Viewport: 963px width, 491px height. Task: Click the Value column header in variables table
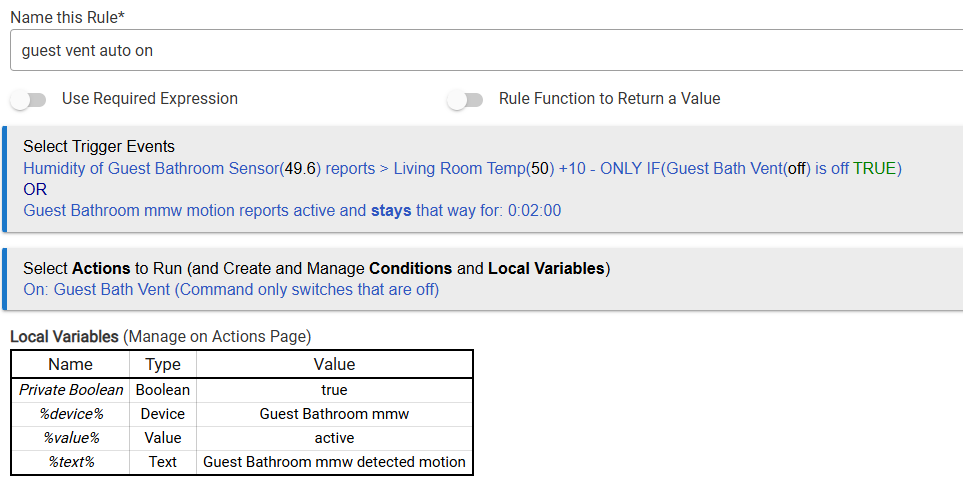(334, 364)
